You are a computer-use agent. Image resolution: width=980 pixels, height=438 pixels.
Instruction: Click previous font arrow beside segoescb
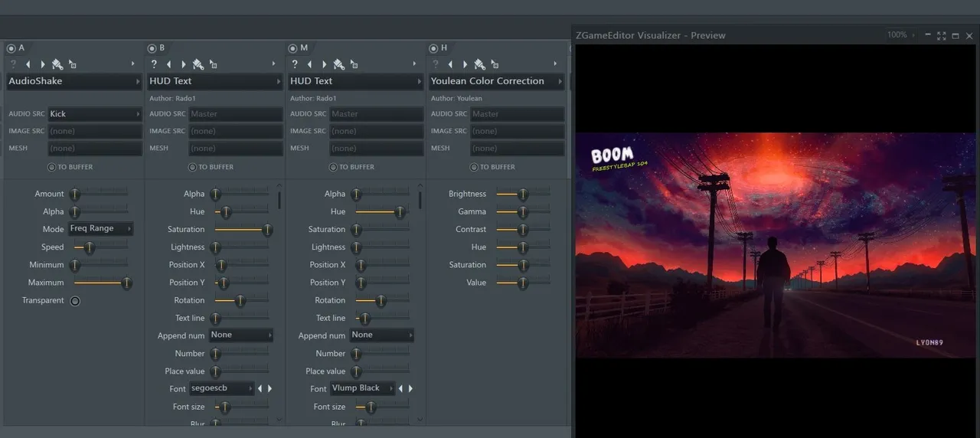coord(260,389)
